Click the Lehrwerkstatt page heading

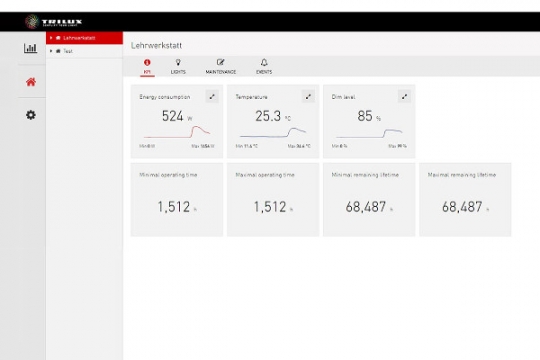click(x=156, y=45)
